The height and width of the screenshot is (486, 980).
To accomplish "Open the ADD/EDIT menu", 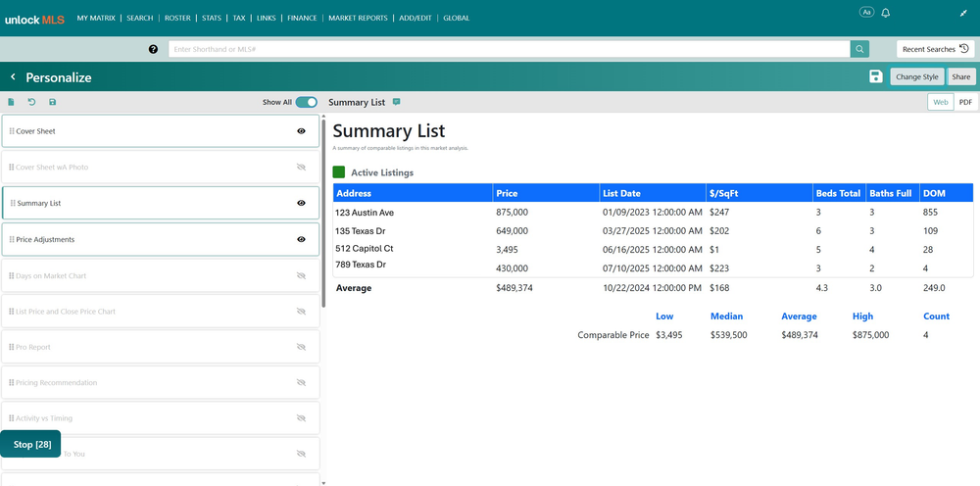I will pyautogui.click(x=415, y=18).
